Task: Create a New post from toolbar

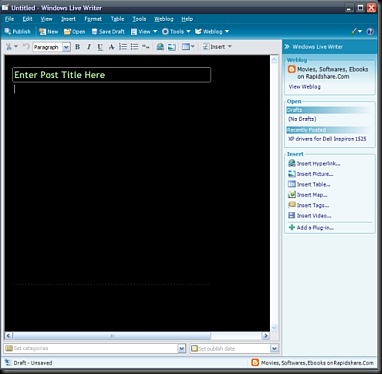Action: pos(49,32)
